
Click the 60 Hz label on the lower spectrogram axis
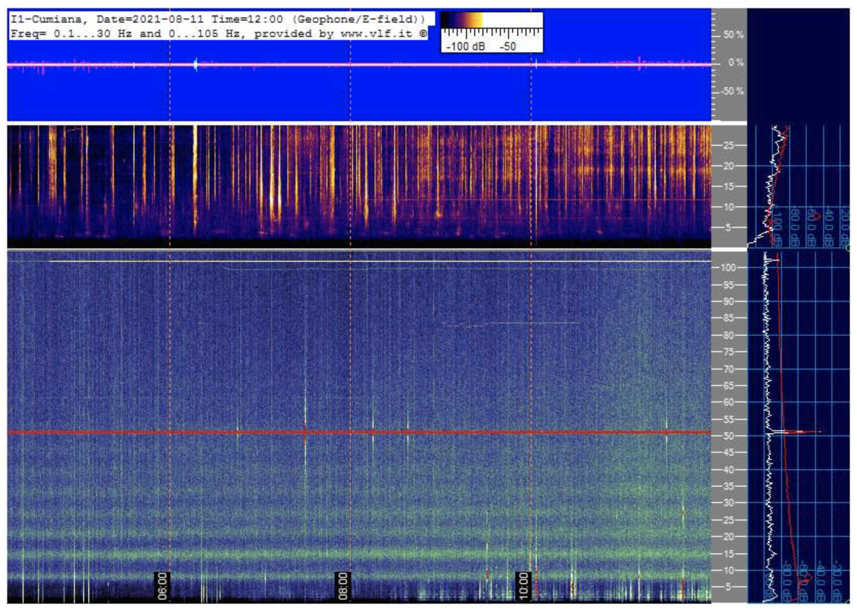(x=729, y=402)
